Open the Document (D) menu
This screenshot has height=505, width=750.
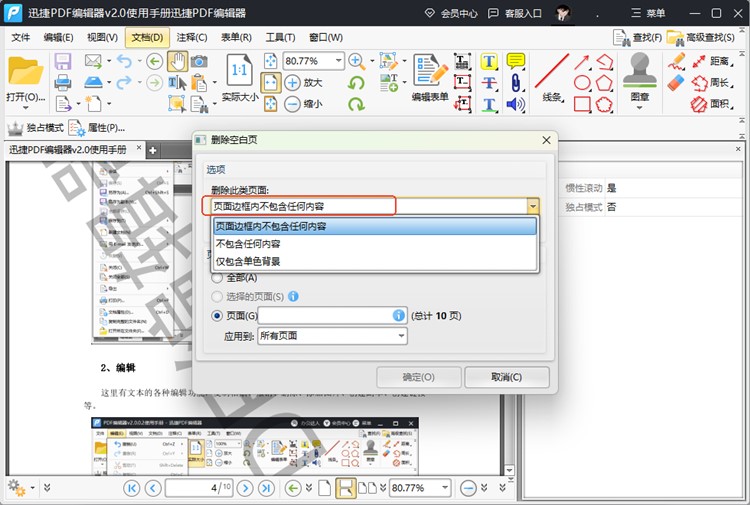[147, 37]
